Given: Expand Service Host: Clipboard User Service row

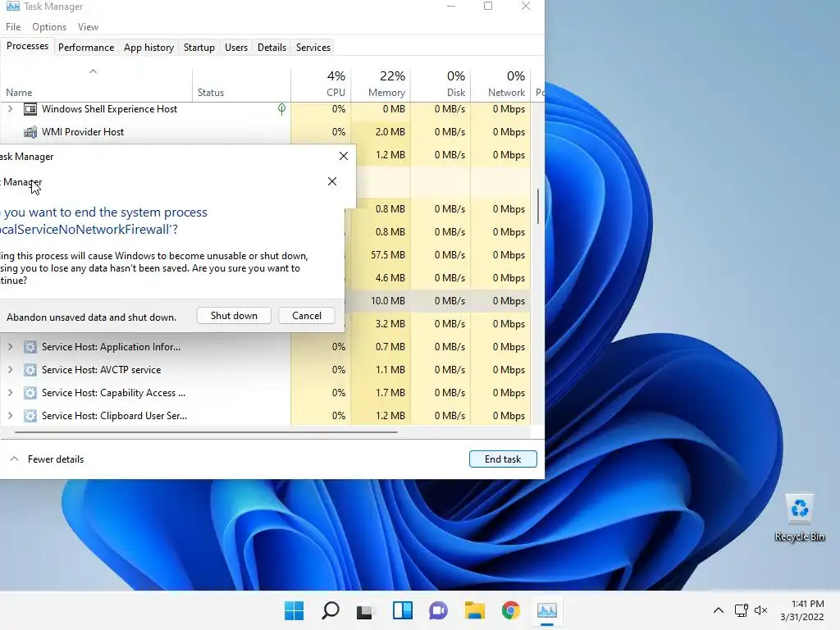Looking at the screenshot, I should 10,416.
